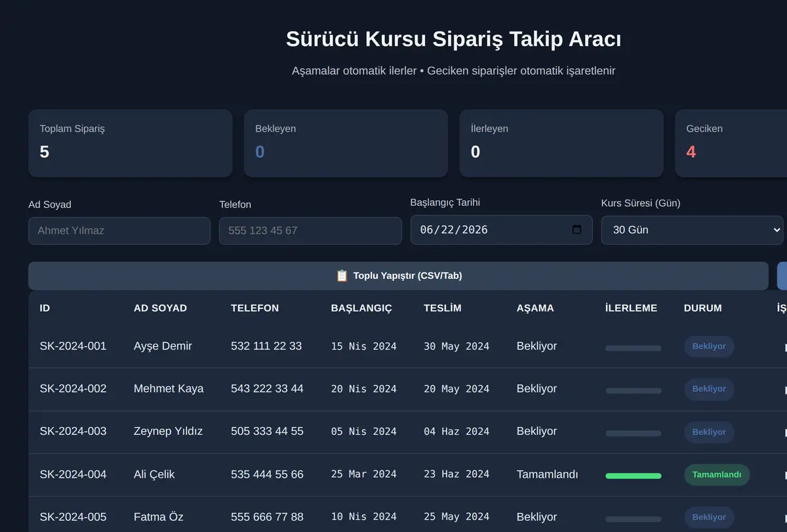Screen dimensions: 787x532
Task: Click the Geciken stat card
Action: tap(731, 143)
